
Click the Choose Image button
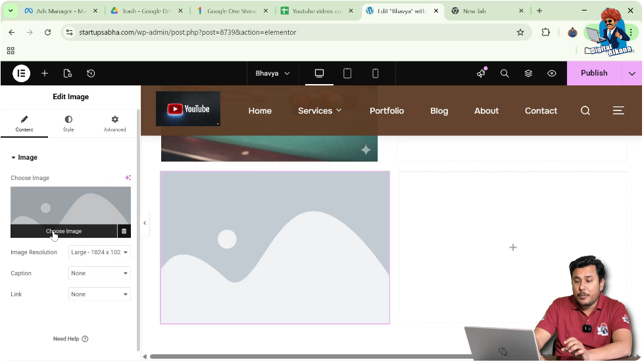(x=64, y=231)
